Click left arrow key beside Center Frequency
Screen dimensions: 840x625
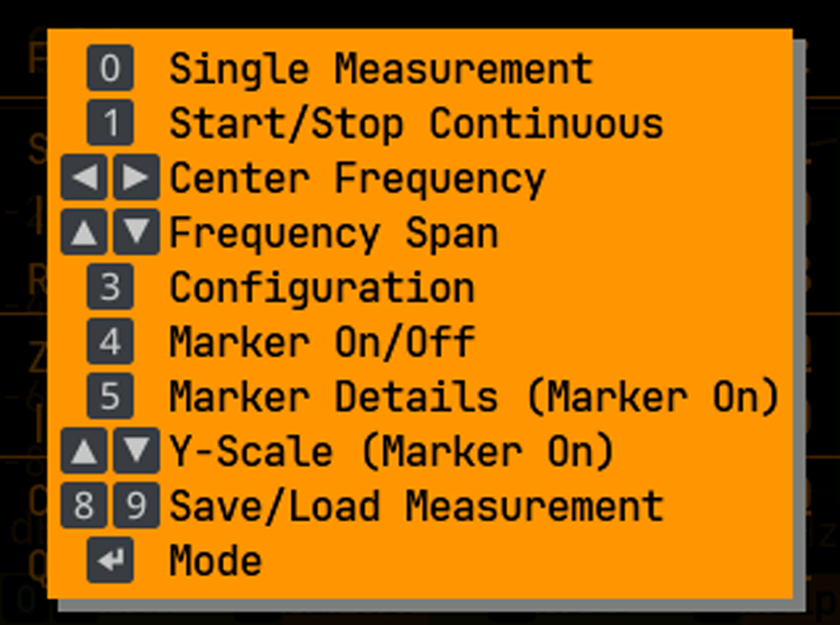pyautogui.click(x=84, y=178)
